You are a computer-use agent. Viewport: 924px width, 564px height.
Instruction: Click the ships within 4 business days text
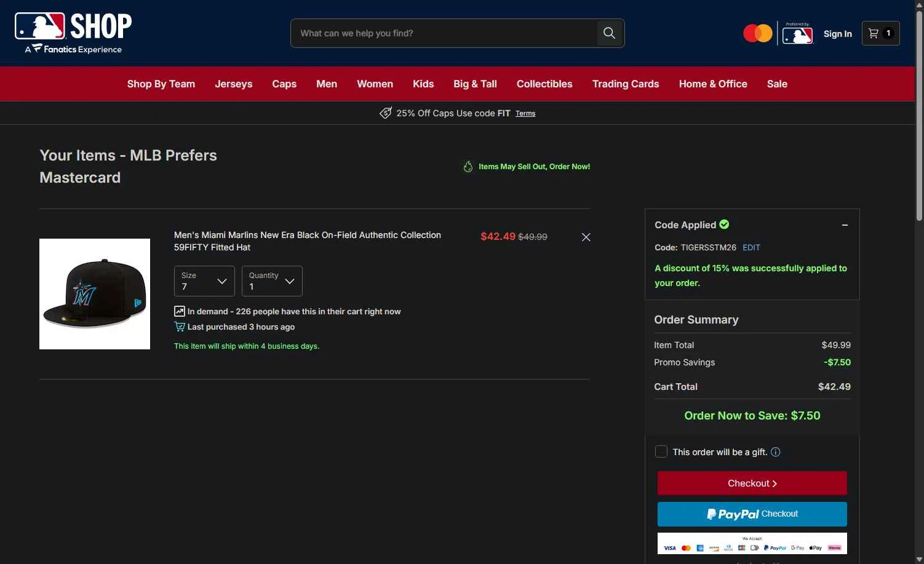(247, 346)
